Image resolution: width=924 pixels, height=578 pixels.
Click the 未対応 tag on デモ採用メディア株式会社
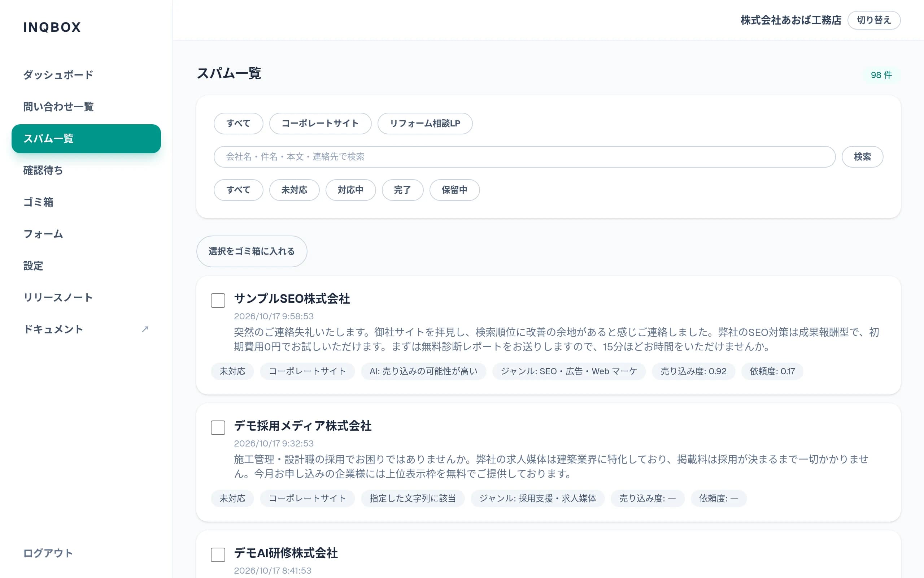[232, 499]
